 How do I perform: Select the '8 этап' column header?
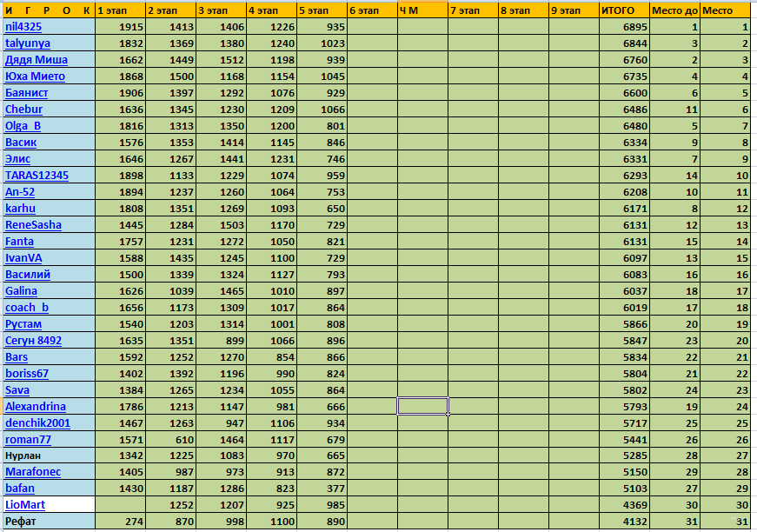click(524, 10)
